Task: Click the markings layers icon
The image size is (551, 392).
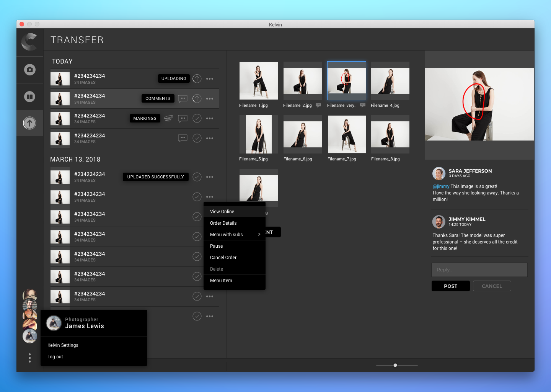Action: coord(168,119)
